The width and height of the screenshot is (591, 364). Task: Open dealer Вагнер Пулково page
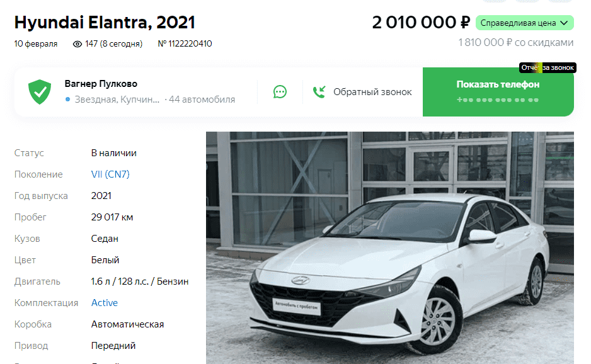coord(101,84)
